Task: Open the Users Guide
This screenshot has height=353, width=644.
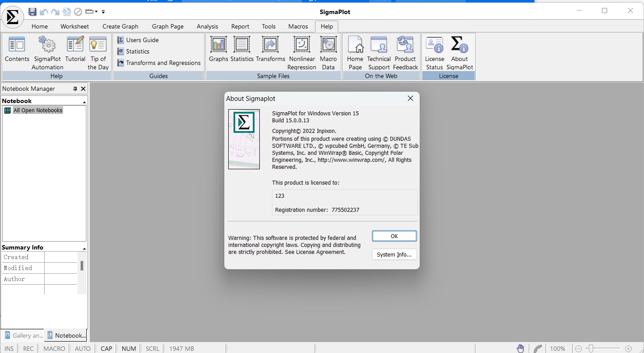Action: tap(138, 40)
